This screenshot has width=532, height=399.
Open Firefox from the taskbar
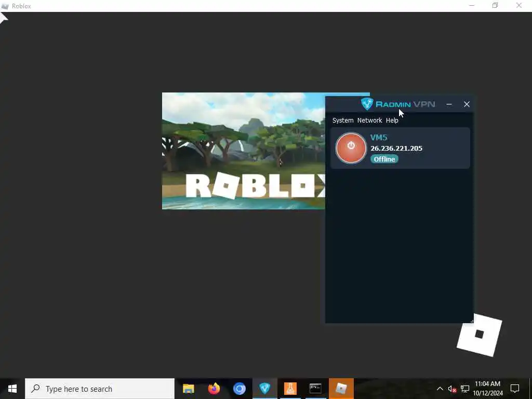(214, 389)
